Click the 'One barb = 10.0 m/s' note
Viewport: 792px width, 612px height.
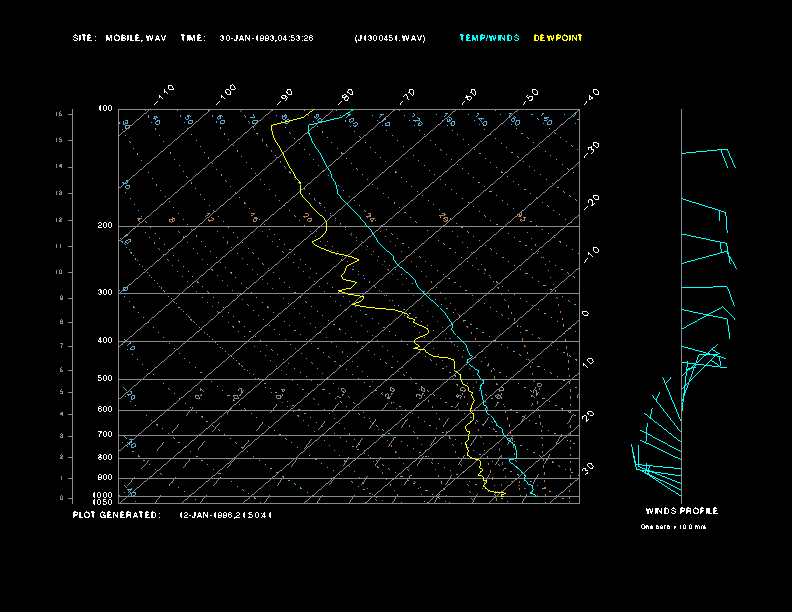(x=673, y=527)
